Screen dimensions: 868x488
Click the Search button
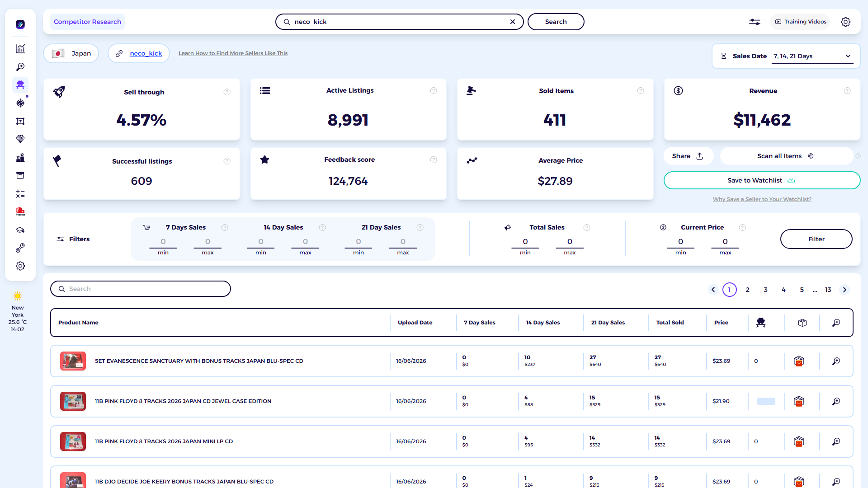(556, 22)
